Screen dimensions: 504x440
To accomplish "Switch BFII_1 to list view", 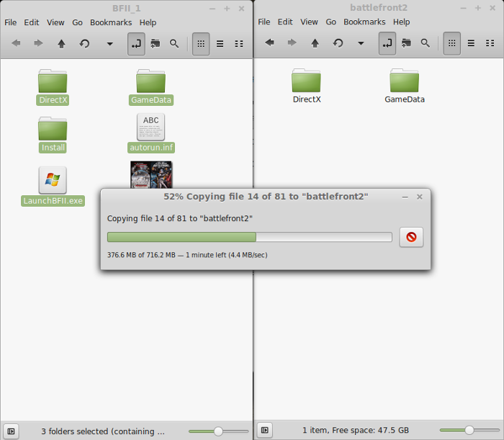I will coord(220,44).
